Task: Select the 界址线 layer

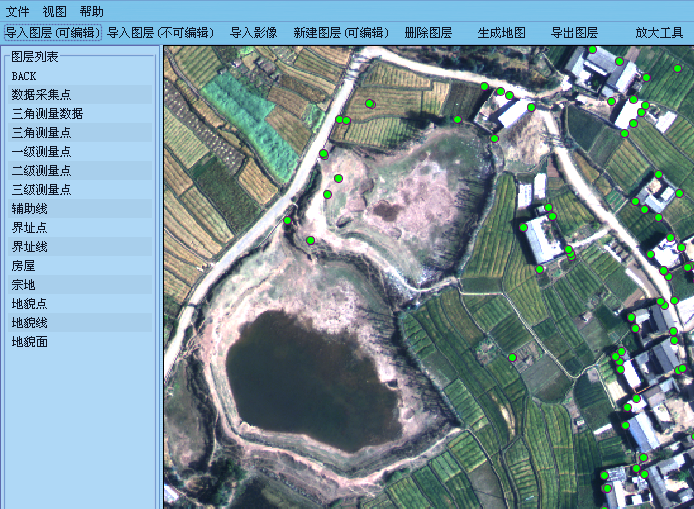Action: (x=80, y=247)
